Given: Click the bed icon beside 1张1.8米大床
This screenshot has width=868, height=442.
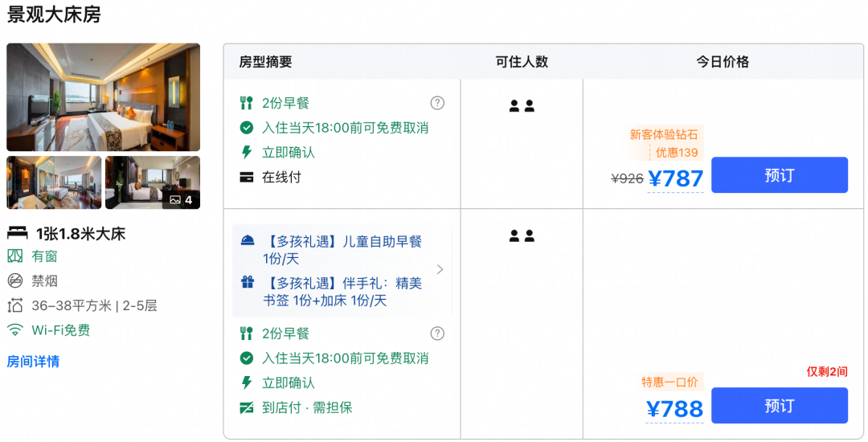Looking at the screenshot, I should (x=17, y=233).
